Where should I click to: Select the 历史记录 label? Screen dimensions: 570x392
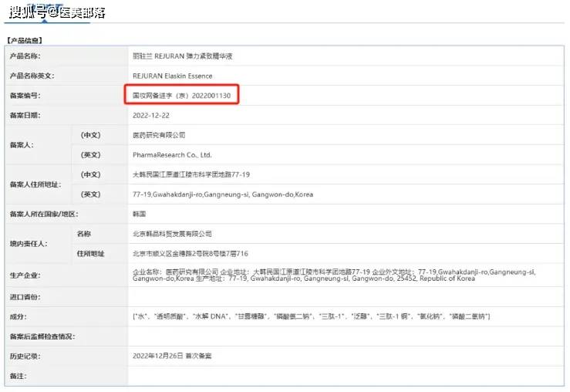(25, 356)
